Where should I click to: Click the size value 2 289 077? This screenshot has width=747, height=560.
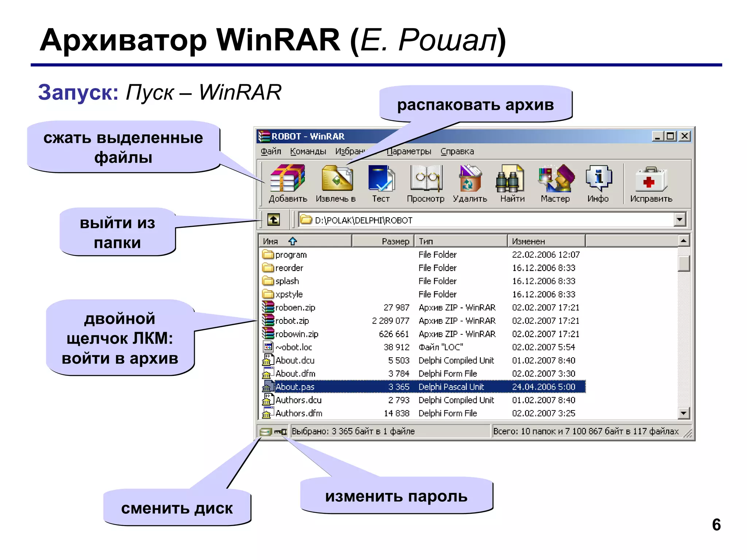click(390, 320)
